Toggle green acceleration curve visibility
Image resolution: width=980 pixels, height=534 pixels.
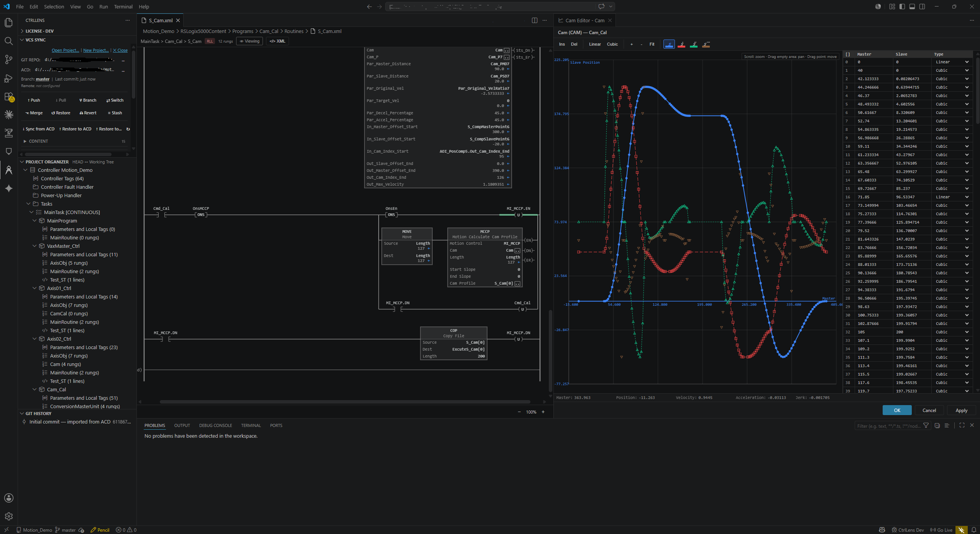[x=694, y=44]
